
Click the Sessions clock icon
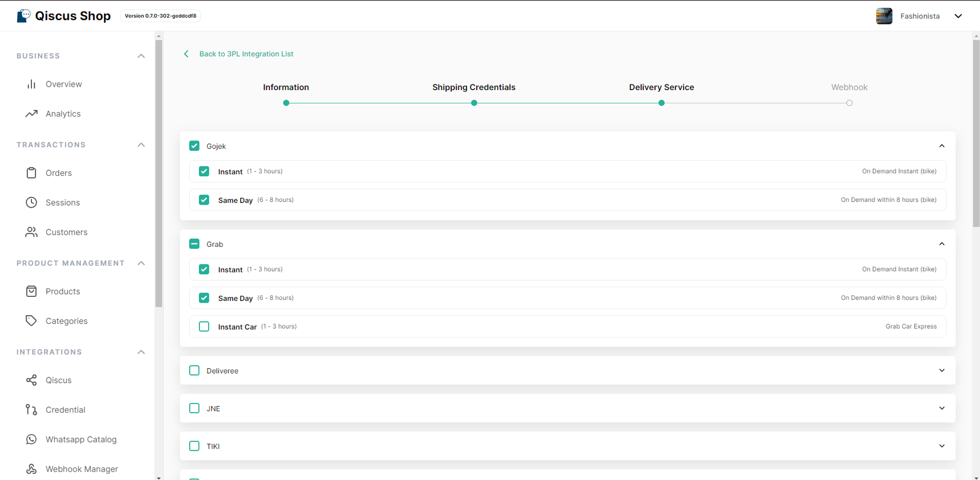31,202
